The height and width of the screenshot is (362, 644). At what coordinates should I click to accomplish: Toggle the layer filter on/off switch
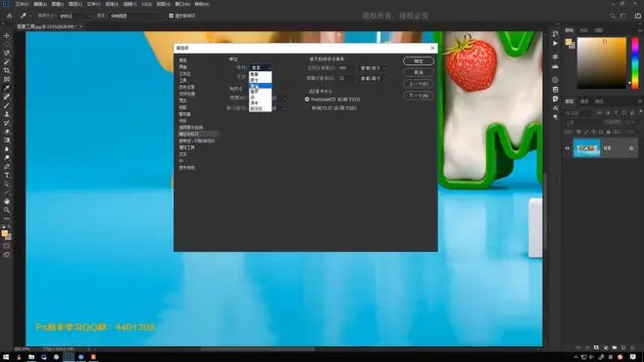[640, 112]
